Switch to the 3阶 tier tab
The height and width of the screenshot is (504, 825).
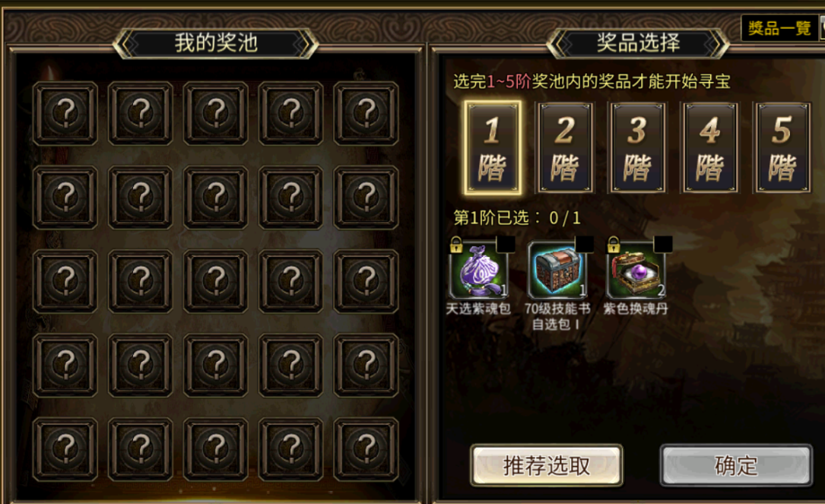click(638, 147)
